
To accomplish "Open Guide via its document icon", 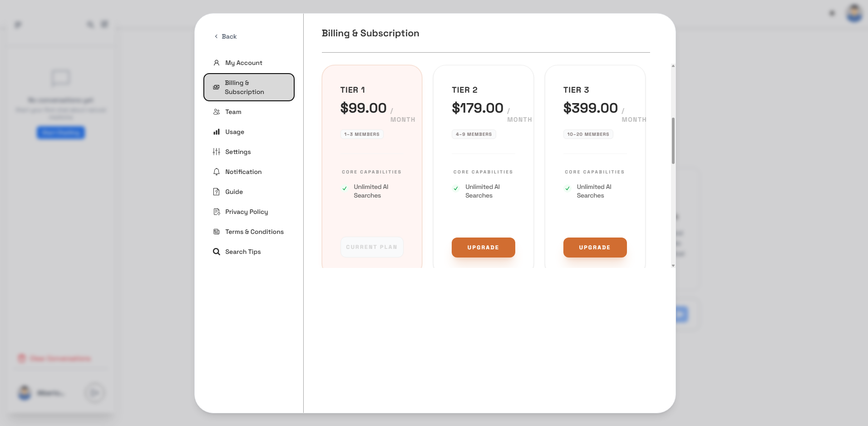I will 217,192.
